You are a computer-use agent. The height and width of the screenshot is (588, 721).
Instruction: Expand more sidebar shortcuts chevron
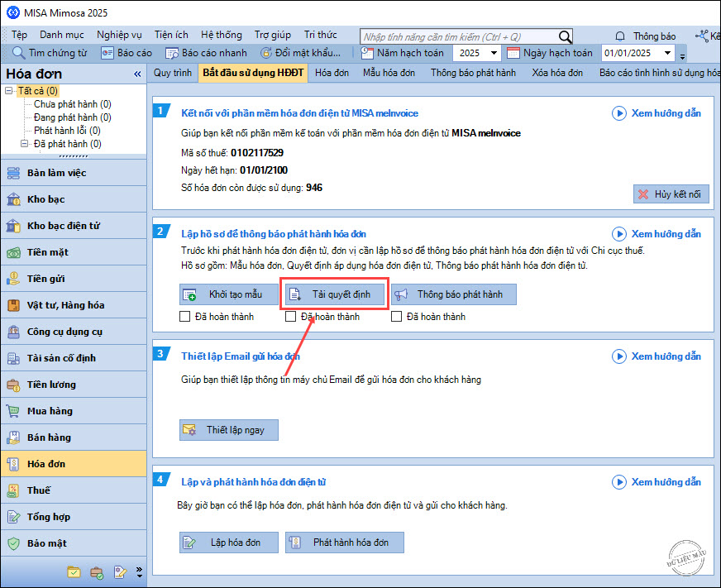click(140, 572)
